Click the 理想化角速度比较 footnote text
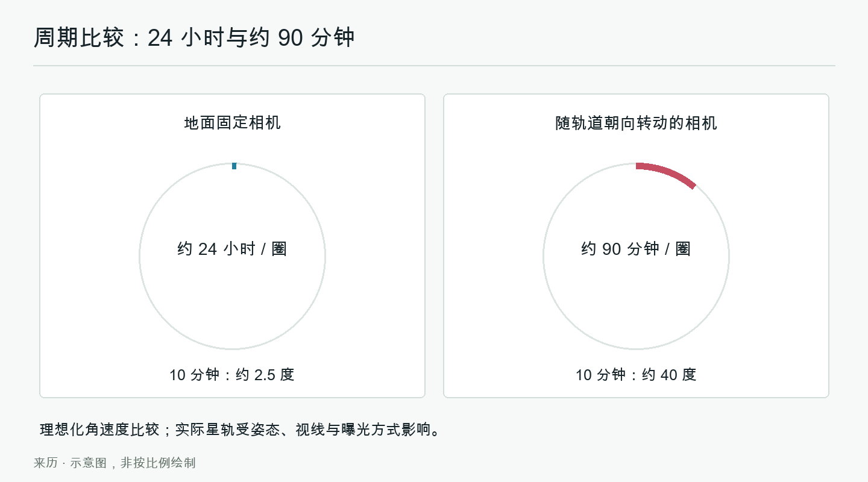 coord(99,430)
